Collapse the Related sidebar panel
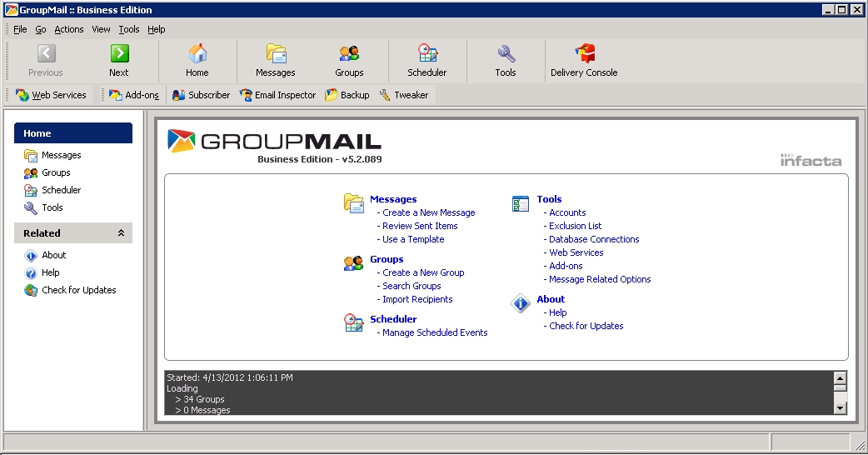The width and height of the screenshot is (868, 455). [x=121, y=233]
